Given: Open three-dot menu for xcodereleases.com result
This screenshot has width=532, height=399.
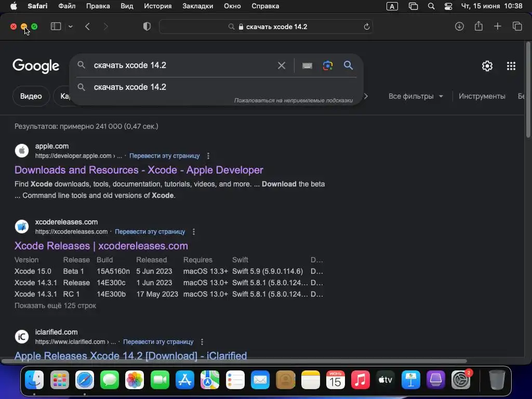Looking at the screenshot, I should tap(193, 232).
